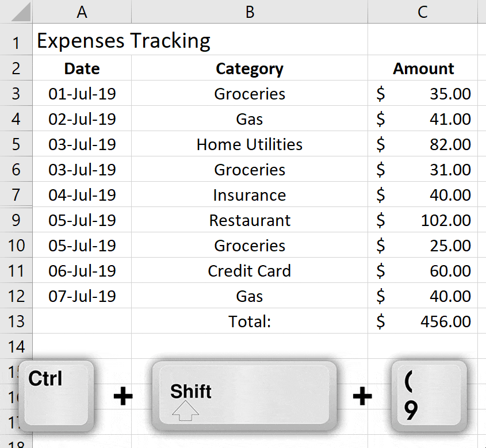This screenshot has height=448, width=486.
Task: Select column A header
Action: 82,10
